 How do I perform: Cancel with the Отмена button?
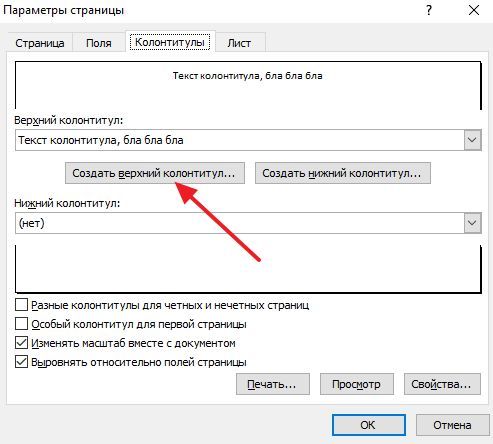(453, 425)
